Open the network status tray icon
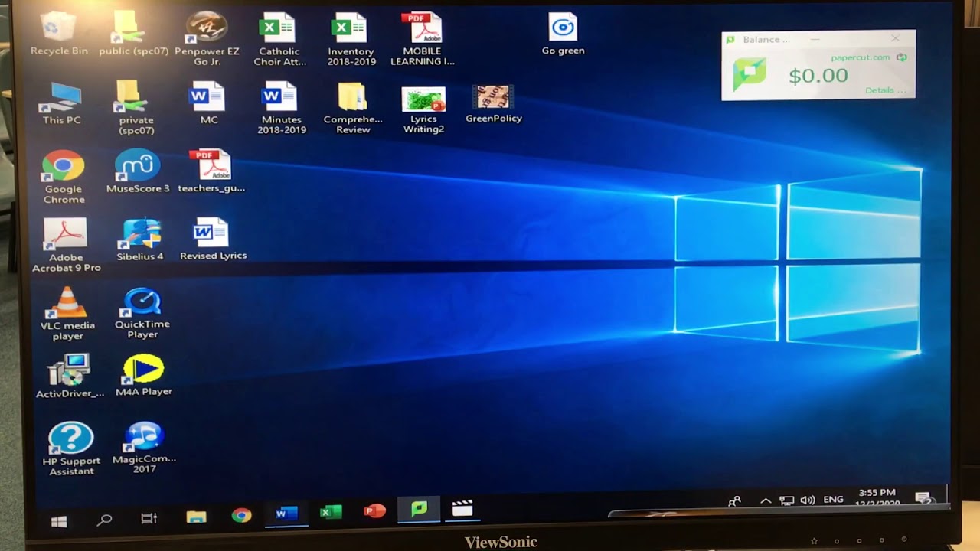This screenshot has width=980, height=551. tap(786, 500)
